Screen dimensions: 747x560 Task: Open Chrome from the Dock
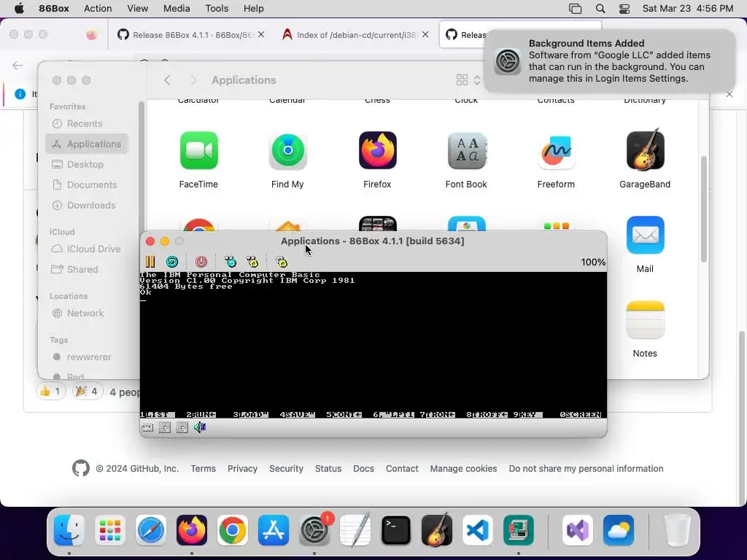pyautogui.click(x=233, y=530)
